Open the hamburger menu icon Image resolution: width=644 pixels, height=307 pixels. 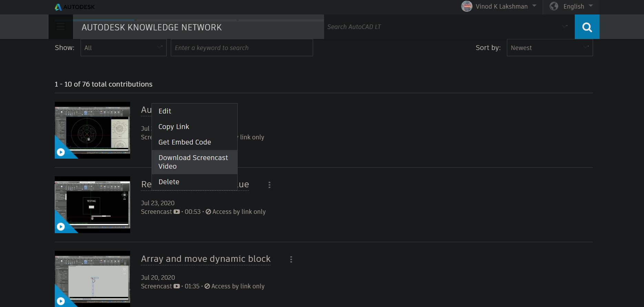point(61,27)
